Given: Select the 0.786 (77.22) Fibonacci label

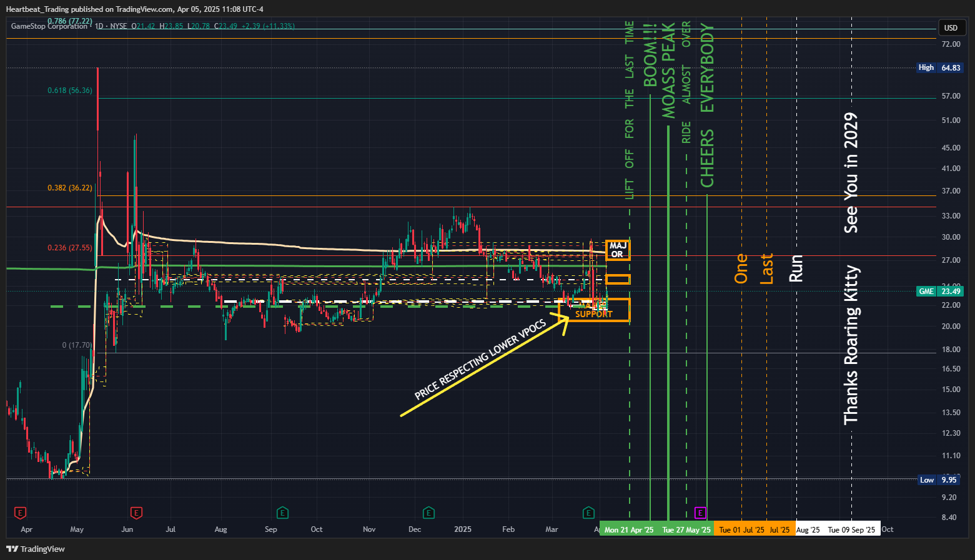Looking at the screenshot, I should (x=70, y=21).
